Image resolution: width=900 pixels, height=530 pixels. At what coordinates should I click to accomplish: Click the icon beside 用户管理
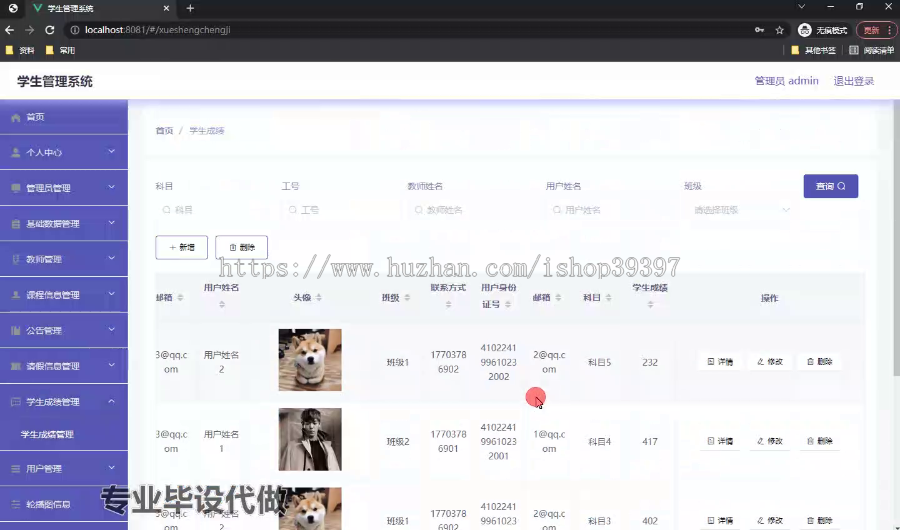pos(15,469)
